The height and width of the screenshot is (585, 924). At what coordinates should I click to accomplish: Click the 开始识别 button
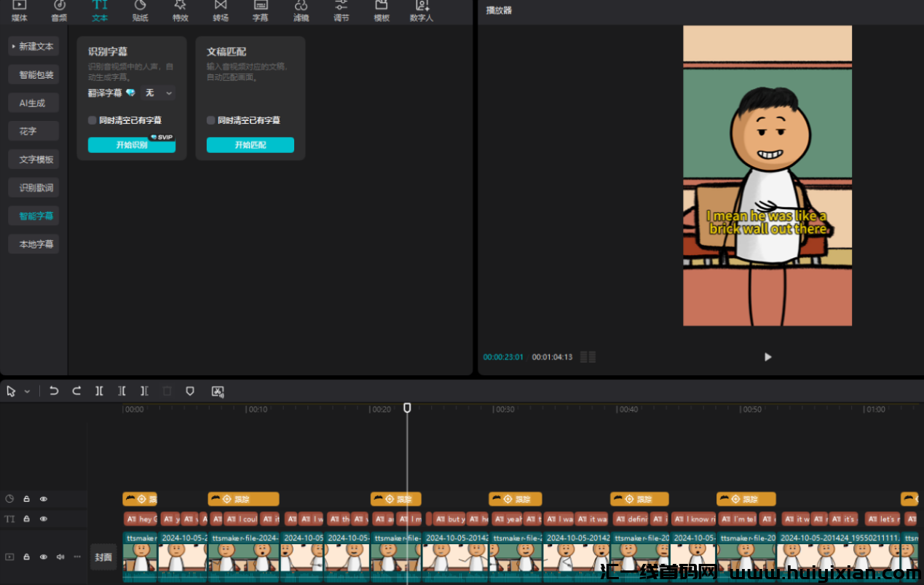131,145
